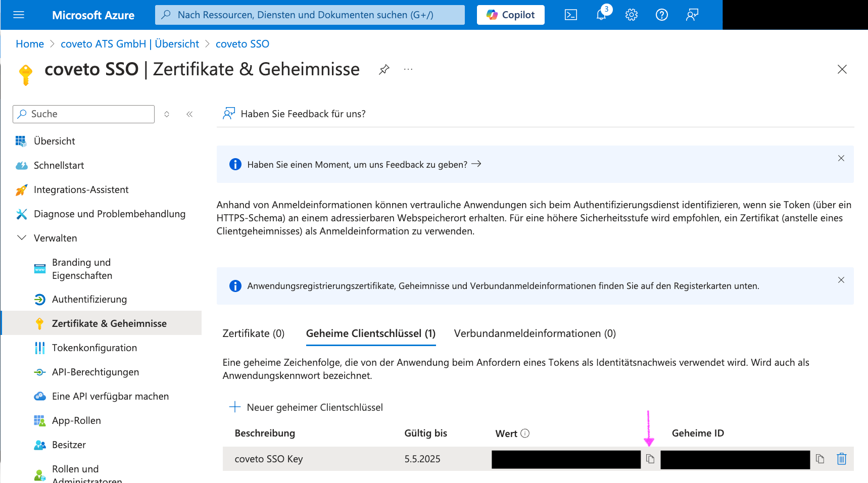This screenshot has height=483, width=868.
Task: Click the Authentifizierung arrow icon
Action: [x=39, y=300]
